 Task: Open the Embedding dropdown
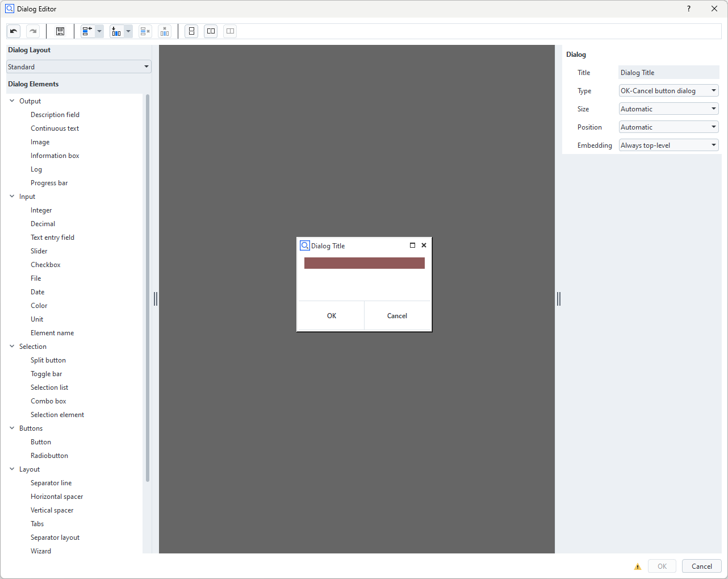pyautogui.click(x=668, y=145)
